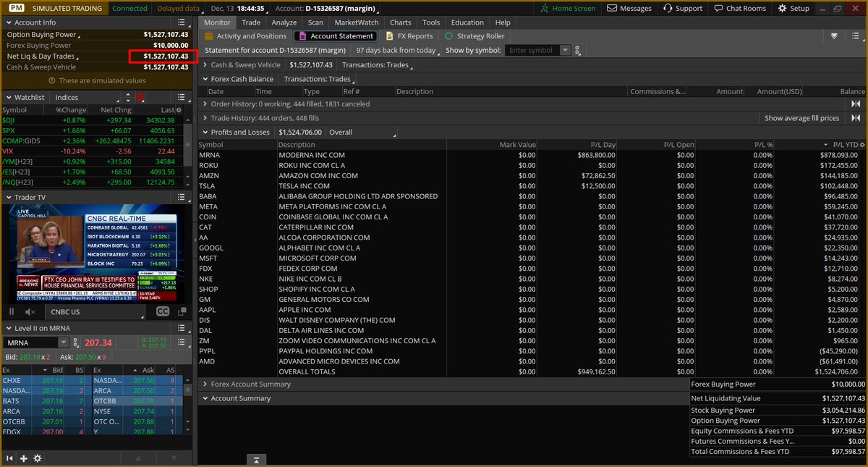Screen dimensions: 868x467
Task: Click the bottom panel collapse arrow
Action: (257, 460)
